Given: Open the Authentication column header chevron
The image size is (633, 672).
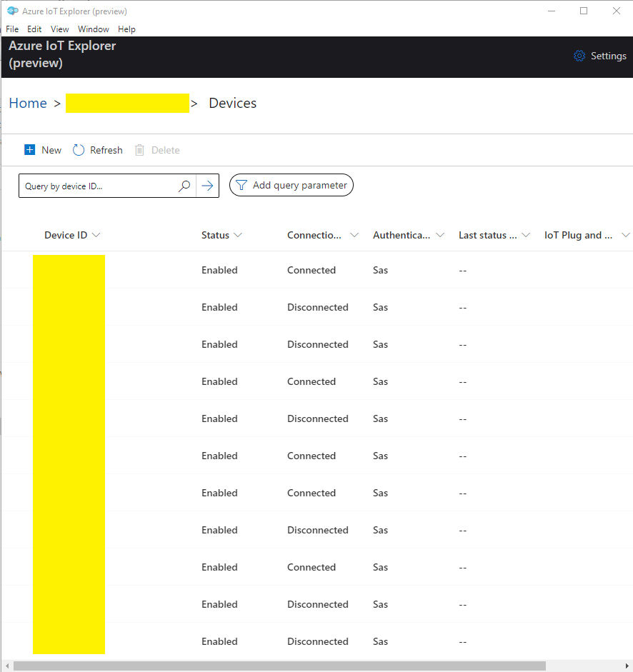Looking at the screenshot, I should pos(440,235).
